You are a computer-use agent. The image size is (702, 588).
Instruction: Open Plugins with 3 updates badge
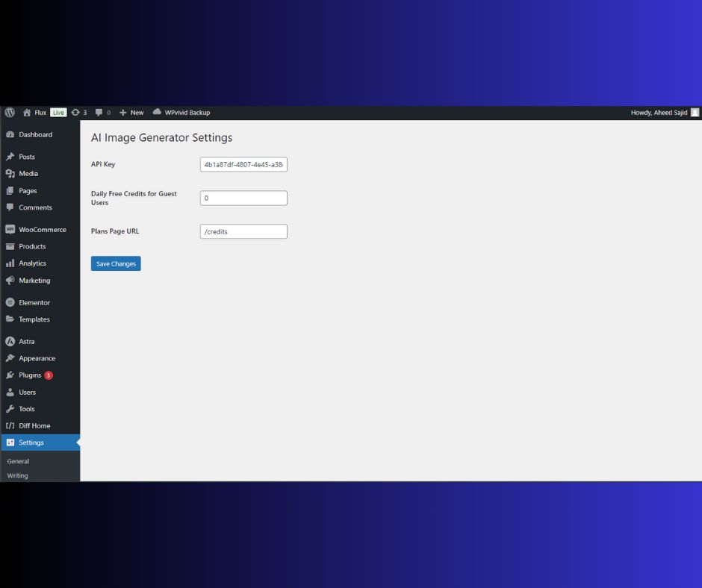click(x=30, y=375)
